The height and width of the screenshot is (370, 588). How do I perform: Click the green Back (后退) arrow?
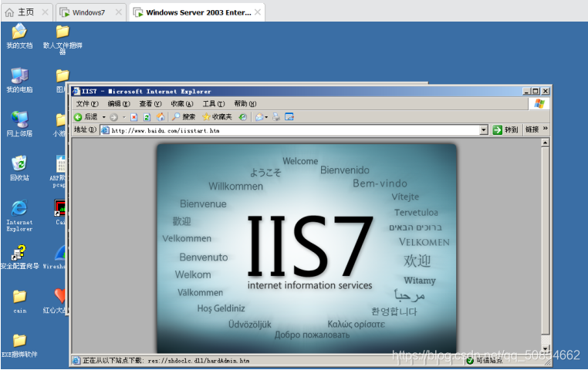click(x=78, y=117)
